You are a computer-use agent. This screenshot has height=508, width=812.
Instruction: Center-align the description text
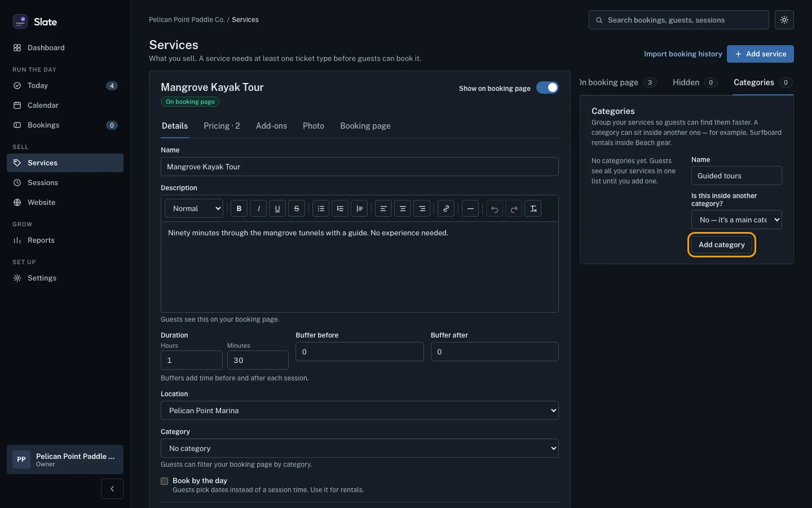pyautogui.click(x=403, y=209)
